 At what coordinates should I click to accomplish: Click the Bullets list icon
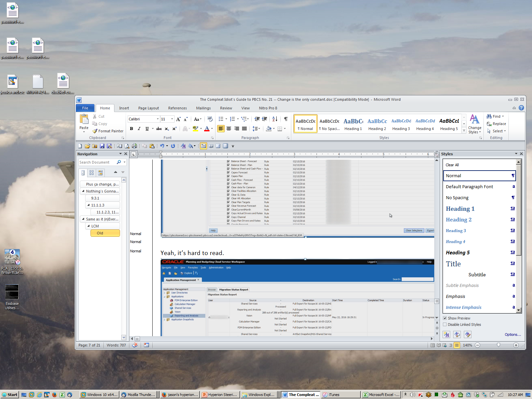221,119
